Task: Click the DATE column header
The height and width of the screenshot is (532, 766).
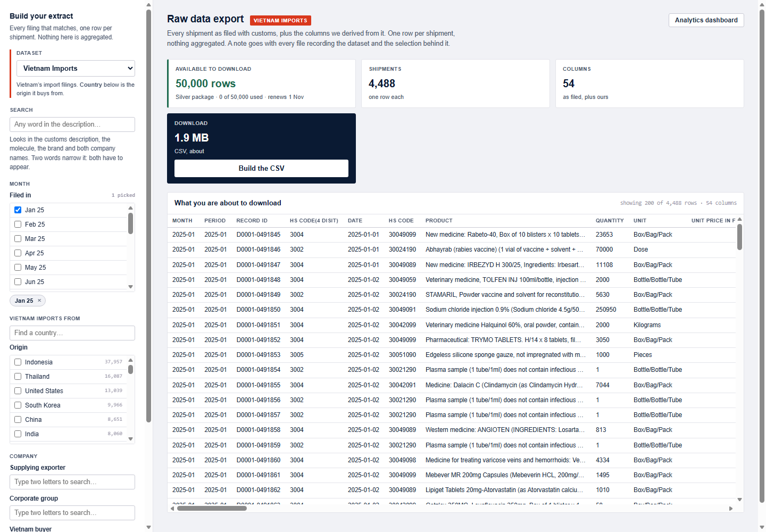Action: [x=355, y=220]
